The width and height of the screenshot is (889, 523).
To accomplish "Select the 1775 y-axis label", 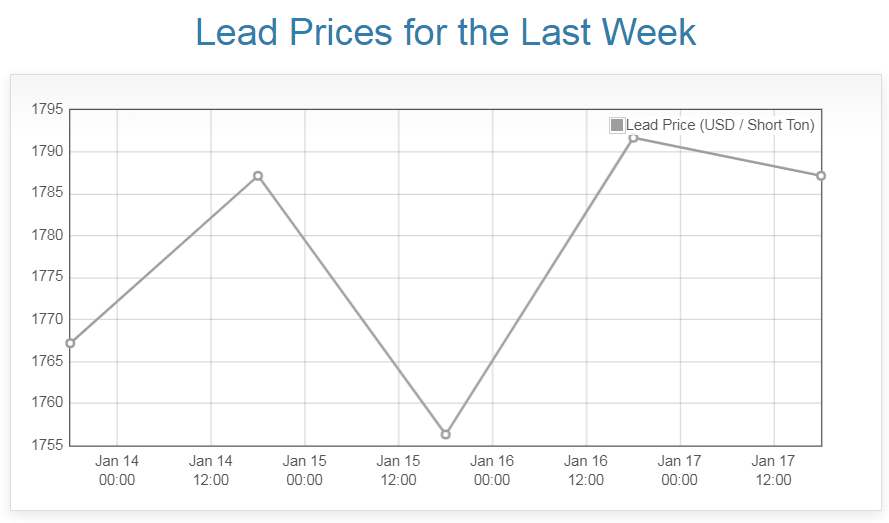I will [47, 277].
